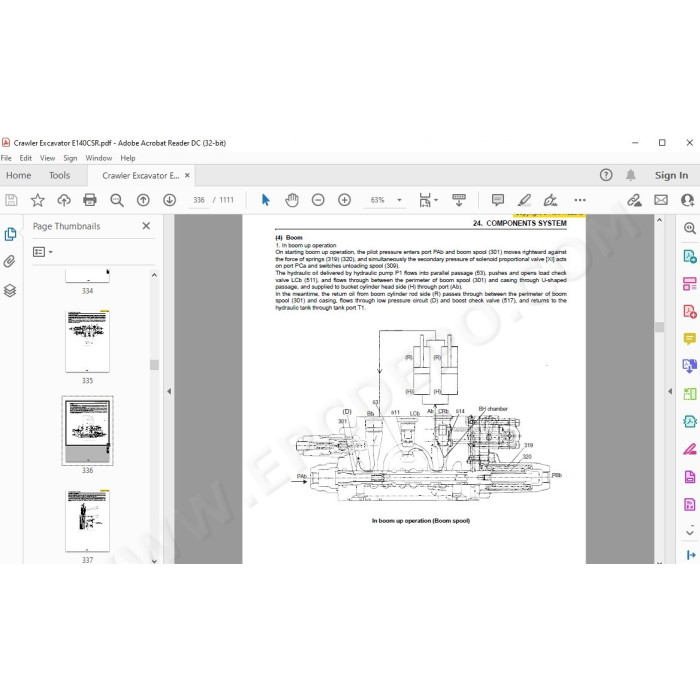
Task: Select page 336 thumbnail
Action: (x=88, y=431)
